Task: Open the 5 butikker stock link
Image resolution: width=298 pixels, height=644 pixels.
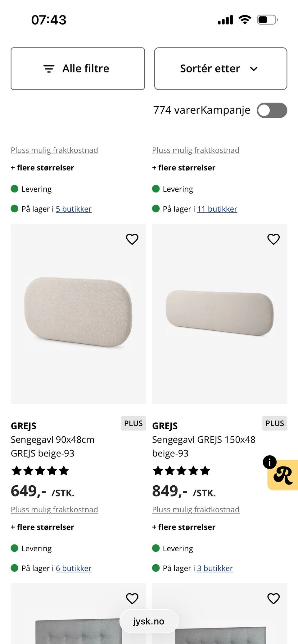Action: [74, 209]
